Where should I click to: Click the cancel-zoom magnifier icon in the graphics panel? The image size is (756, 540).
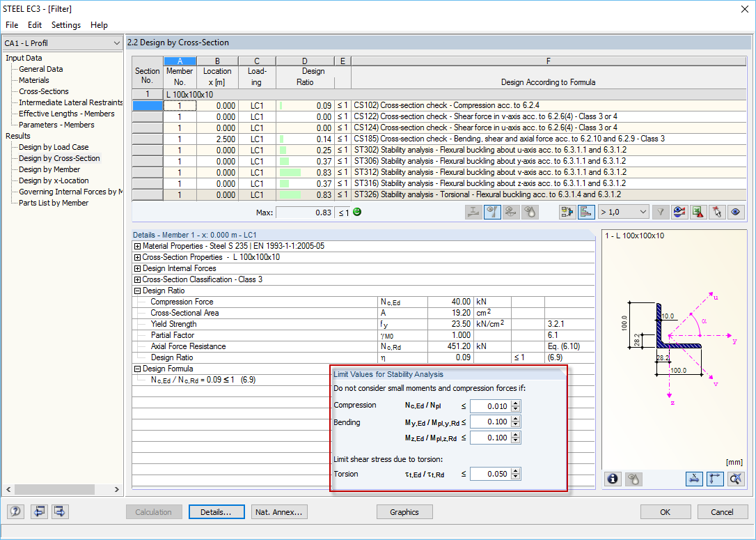(x=736, y=479)
